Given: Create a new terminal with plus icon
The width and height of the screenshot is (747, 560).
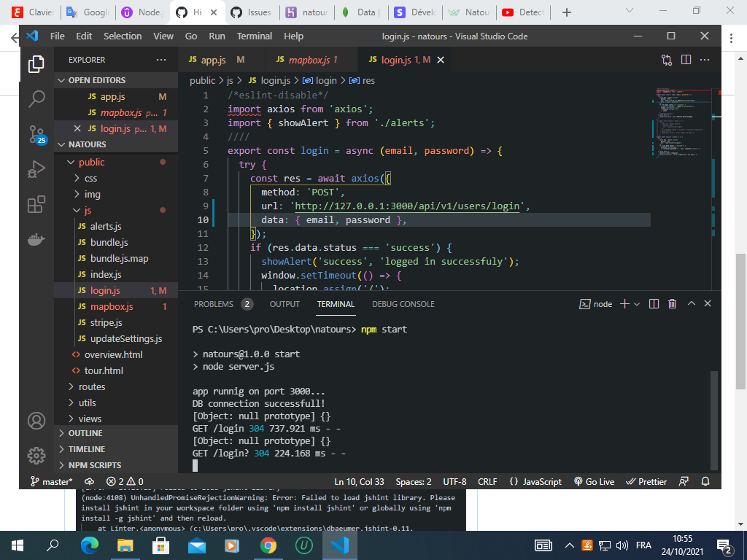Looking at the screenshot, I should pyautogui.click(x=623, y=303).
